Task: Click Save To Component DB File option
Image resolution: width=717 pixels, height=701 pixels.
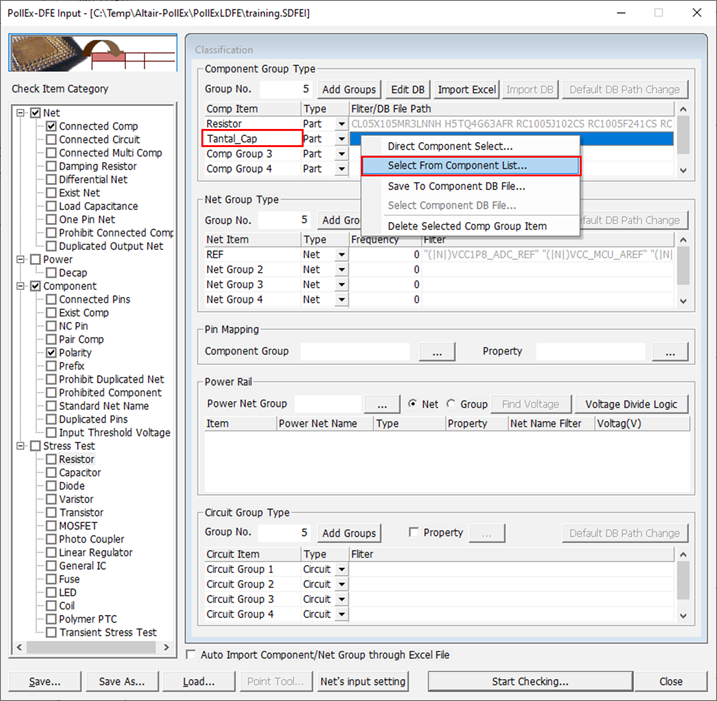Action: [456, 186]
